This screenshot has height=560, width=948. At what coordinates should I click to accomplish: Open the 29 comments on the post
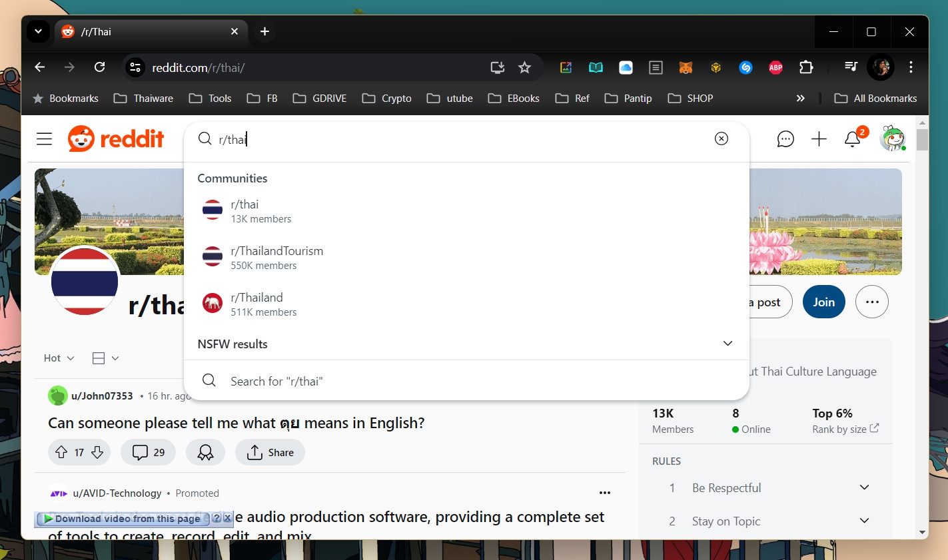[x=148, y=452]
